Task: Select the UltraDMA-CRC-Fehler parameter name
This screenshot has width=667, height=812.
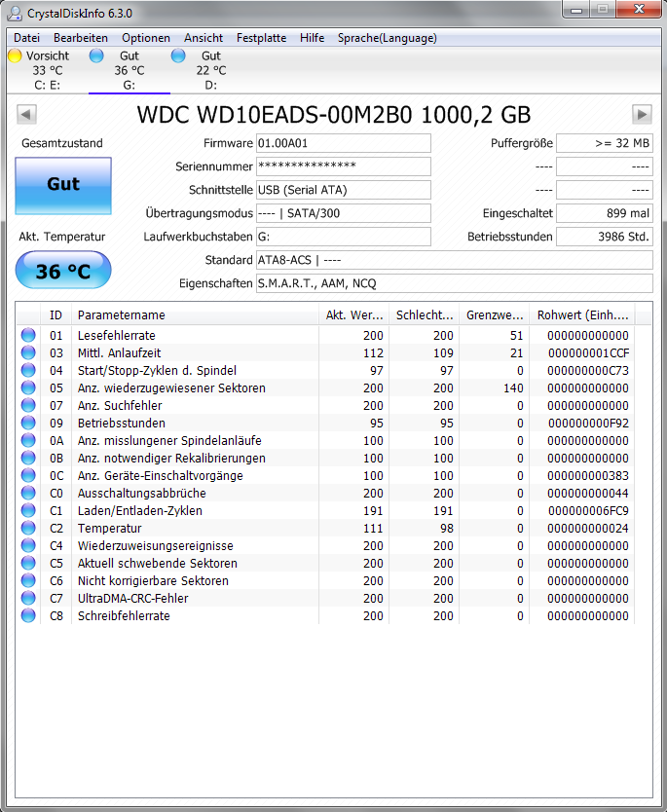Action: (x=133, y=599)
